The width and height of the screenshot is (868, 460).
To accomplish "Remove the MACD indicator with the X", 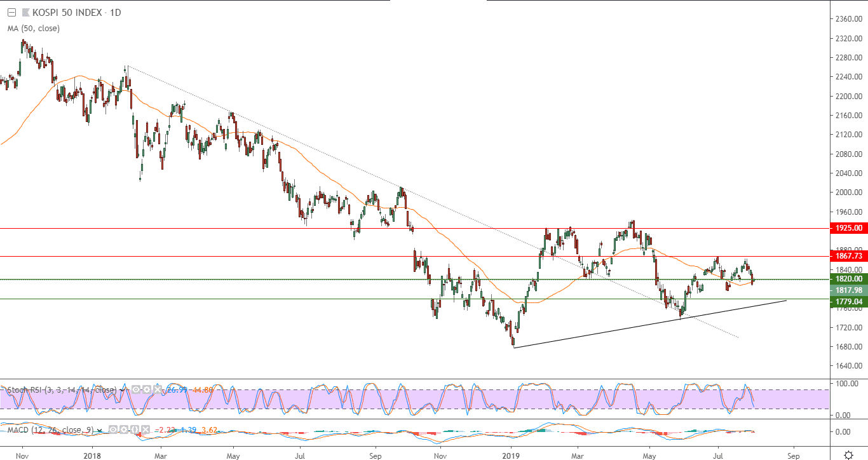I will [x=146, y=430].
